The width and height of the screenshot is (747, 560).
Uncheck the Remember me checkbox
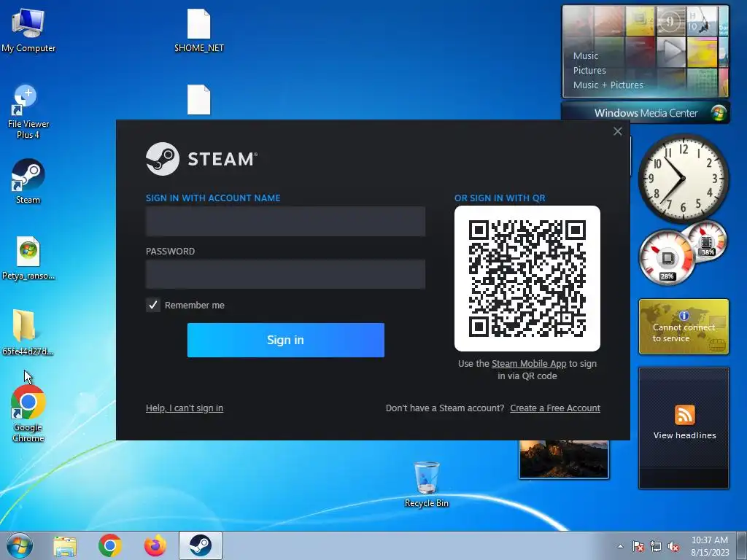pos(153,306)
